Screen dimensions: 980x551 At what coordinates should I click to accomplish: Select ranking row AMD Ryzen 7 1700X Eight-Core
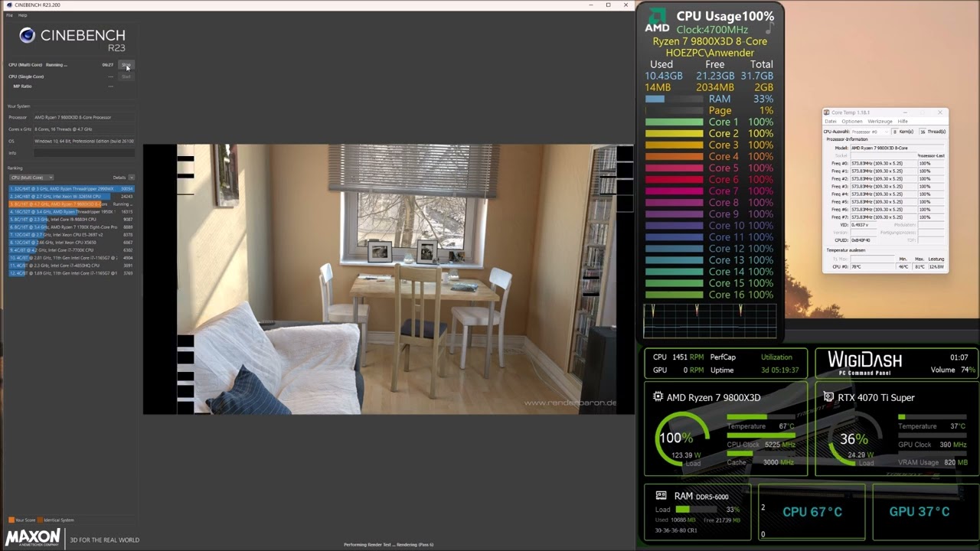point(71,227)
